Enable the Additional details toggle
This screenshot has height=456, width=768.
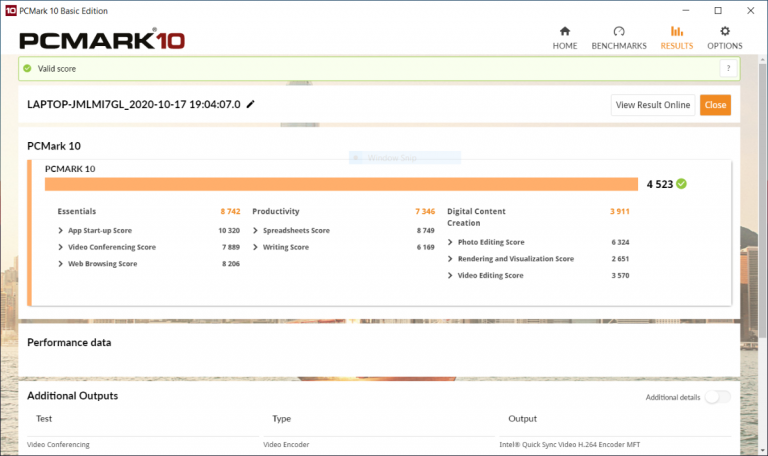click(717, 397)
